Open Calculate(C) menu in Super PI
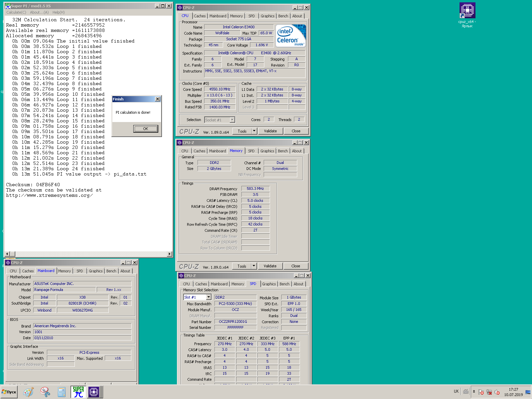 tap(16, 12)
